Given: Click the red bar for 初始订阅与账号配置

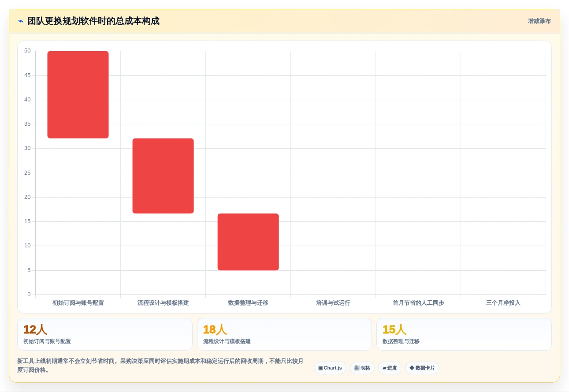Looking at the screenshot, I should [x=78, y=95].
